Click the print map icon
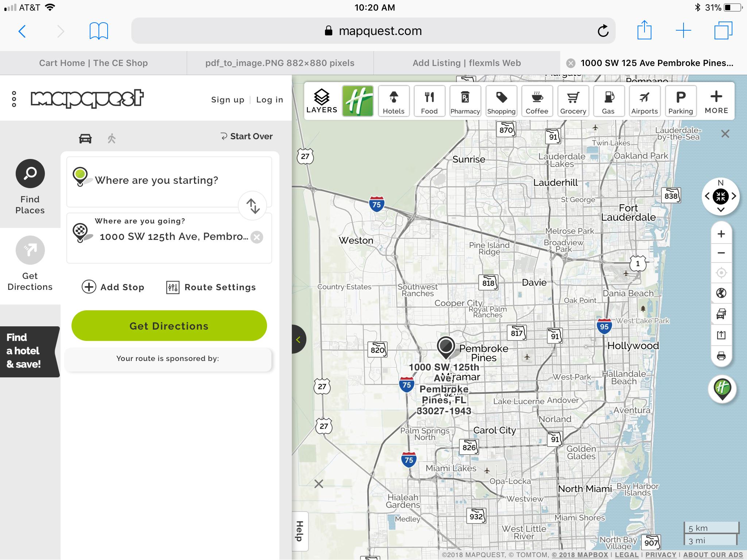The image size is (747, 560). 721,356
